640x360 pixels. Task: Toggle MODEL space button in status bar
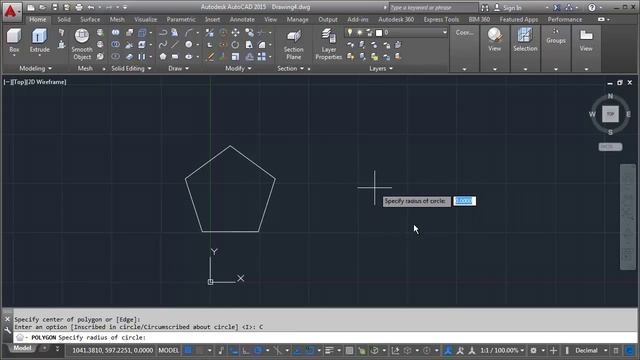(169, 350)
